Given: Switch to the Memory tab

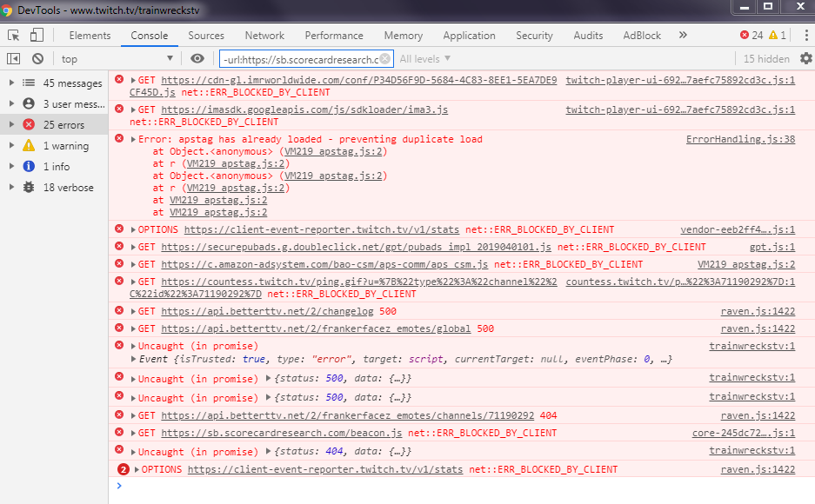Looking at the screenshot, I should (x=403, y=36).
